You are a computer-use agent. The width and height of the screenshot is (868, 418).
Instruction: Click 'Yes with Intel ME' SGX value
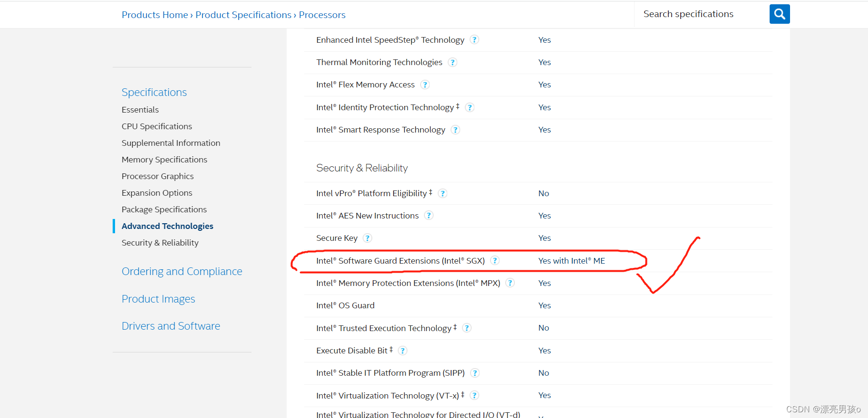(572, 261)
